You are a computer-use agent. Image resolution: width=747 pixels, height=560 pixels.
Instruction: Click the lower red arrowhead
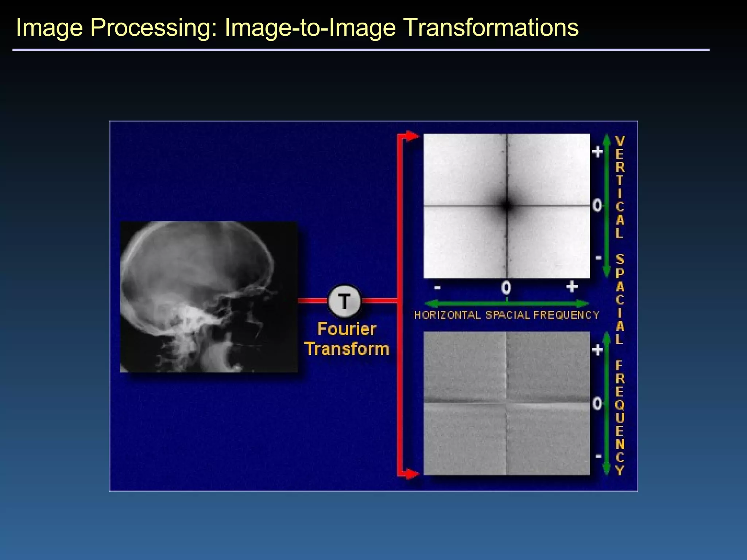point(411,474)
